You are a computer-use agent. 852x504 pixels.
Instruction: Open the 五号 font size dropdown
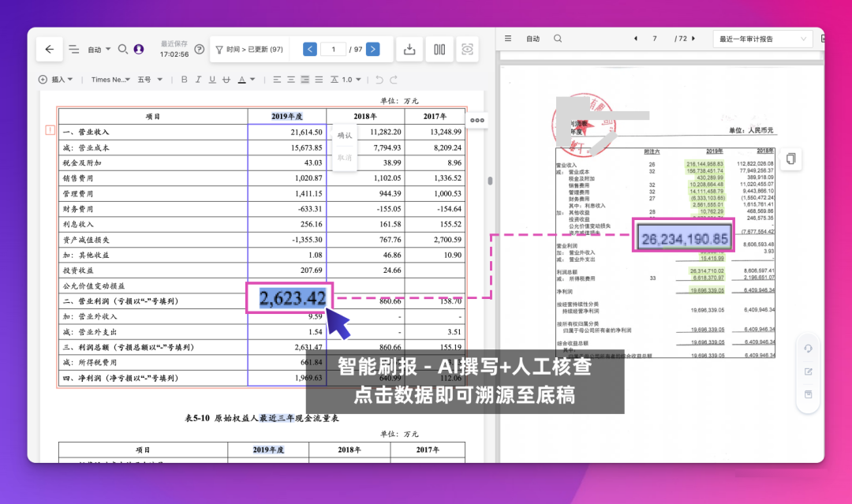pyautogui.click(x=150, y=80)
